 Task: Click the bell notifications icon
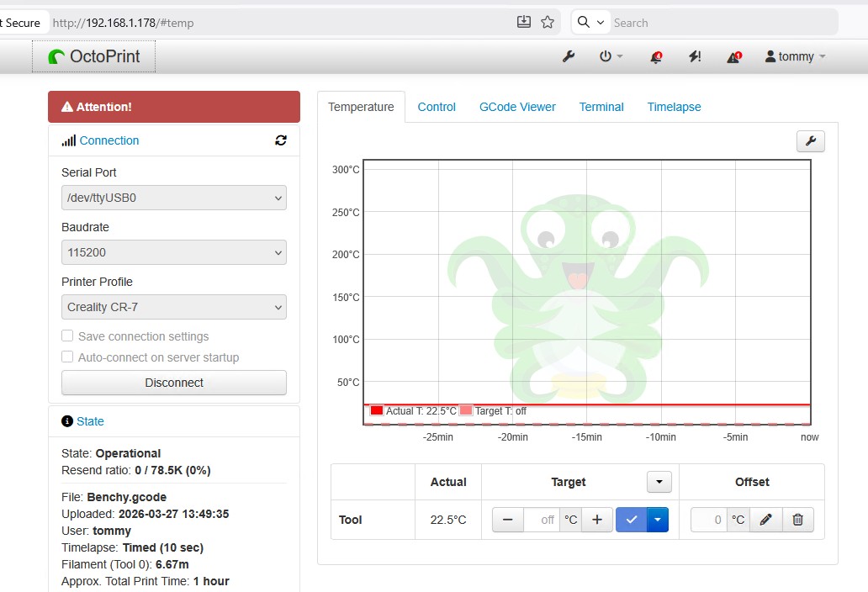656,57
